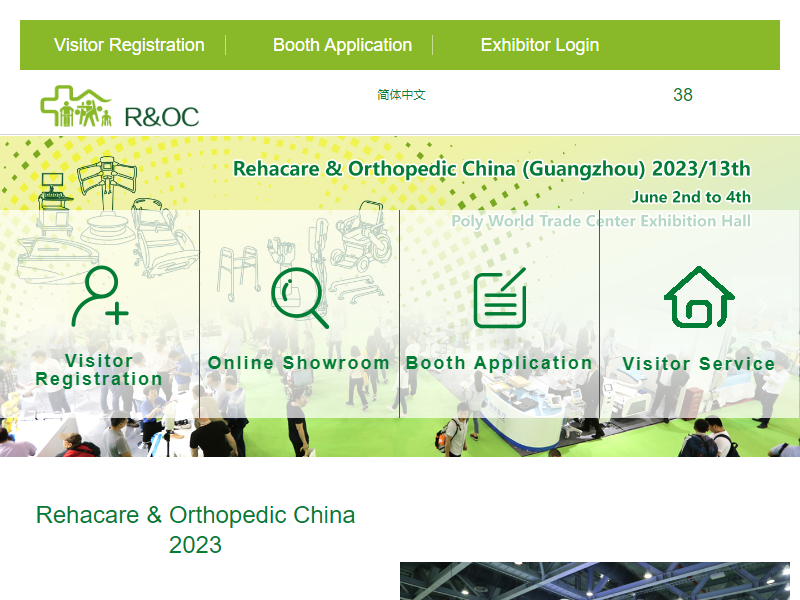Viewport: 800px width, 600px height.
Task: Switch language to 简体中文
Action: coord(401,95)
